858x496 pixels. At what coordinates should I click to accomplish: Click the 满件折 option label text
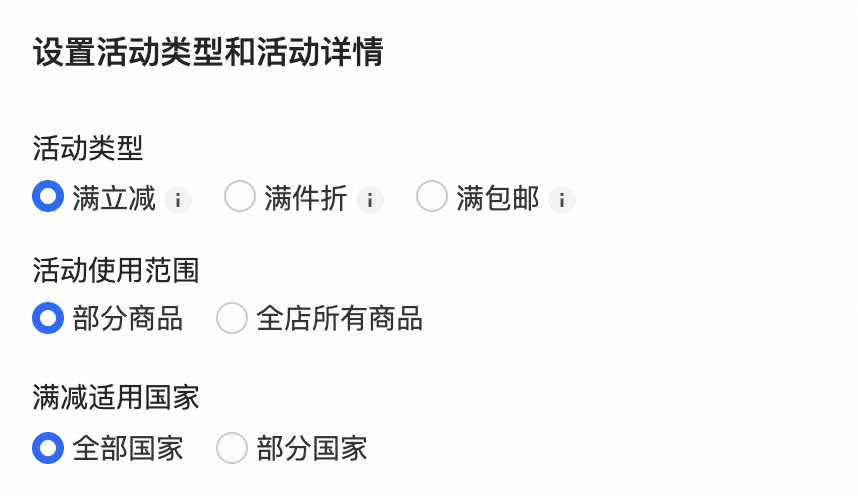pyautogui.click(x=306, y=199)
